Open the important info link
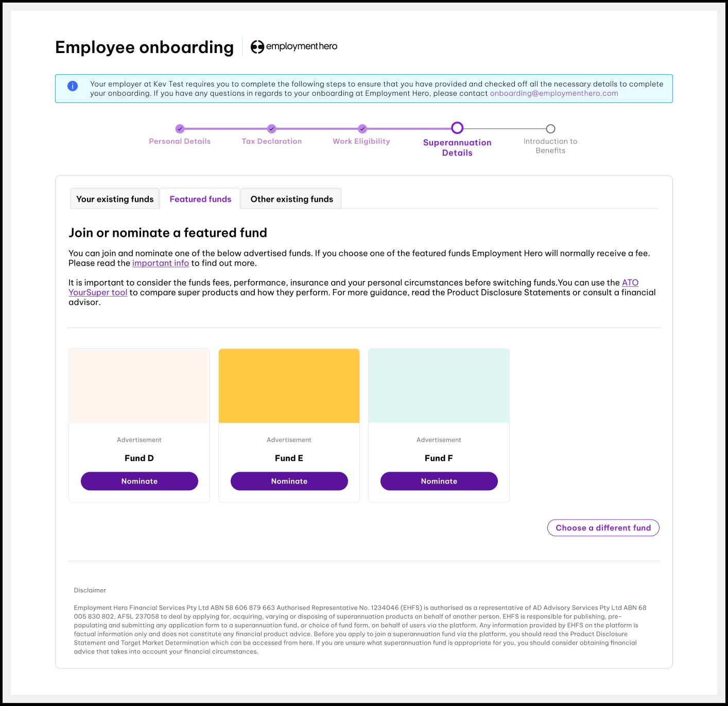The height and width of the screenshot is (706, 728). (160, 263)
